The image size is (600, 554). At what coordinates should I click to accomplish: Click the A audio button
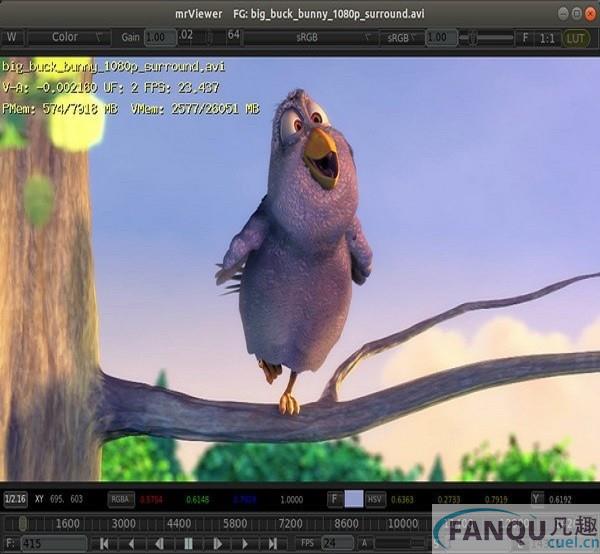click(x=365, y=544)
